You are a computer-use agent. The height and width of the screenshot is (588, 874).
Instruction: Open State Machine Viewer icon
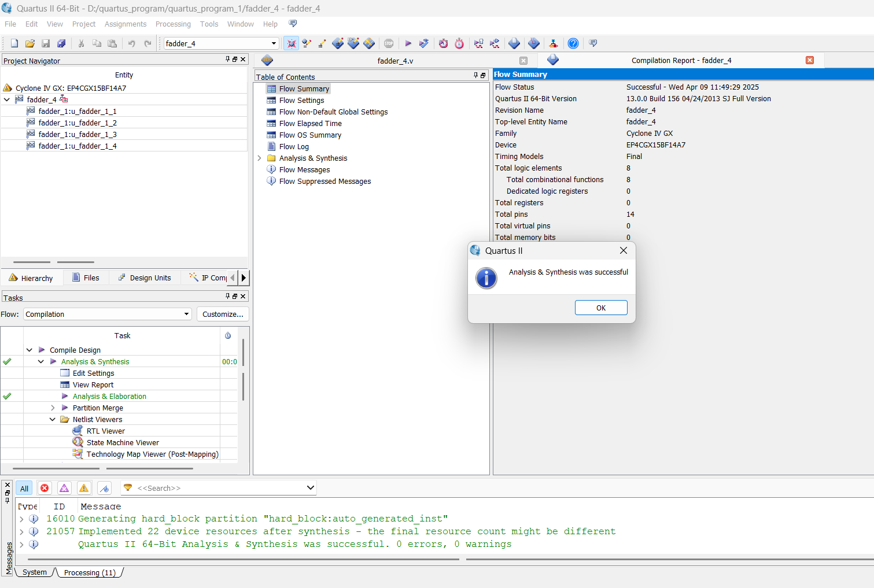pyautogui.click(x=78, y=442)
